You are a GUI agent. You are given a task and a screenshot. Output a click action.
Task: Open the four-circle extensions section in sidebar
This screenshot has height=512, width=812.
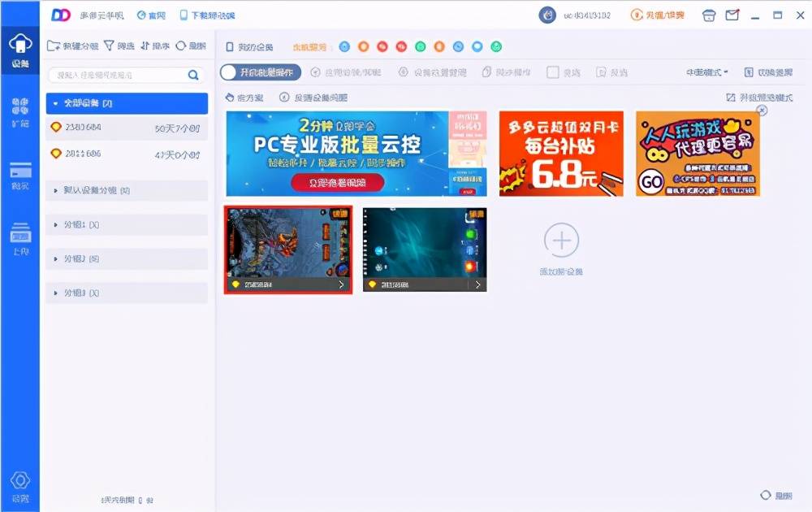20,111
